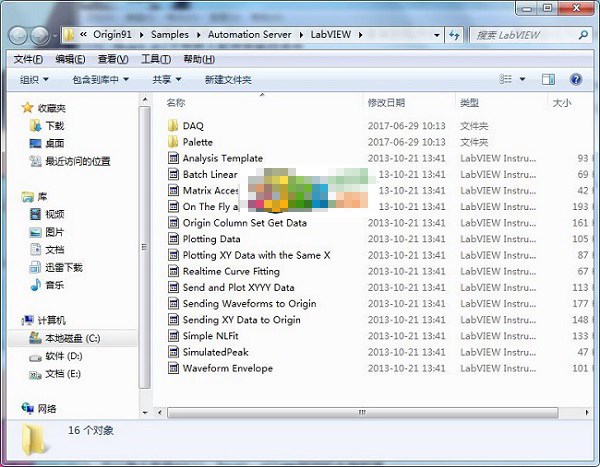This screenshot has height=467, width=600.
Task: Select the Plotting Data VI icon
Action: coord(173,239)
